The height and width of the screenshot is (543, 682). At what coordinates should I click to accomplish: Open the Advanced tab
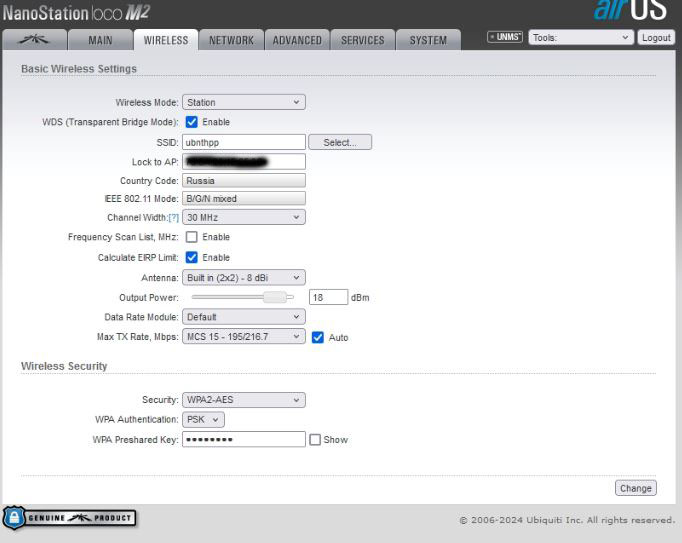point(297,40)
